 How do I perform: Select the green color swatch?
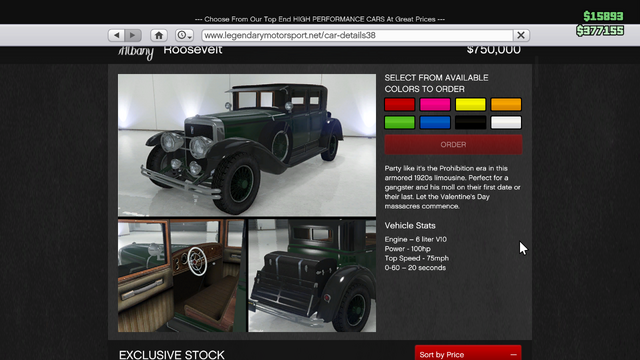pos(400,122)
